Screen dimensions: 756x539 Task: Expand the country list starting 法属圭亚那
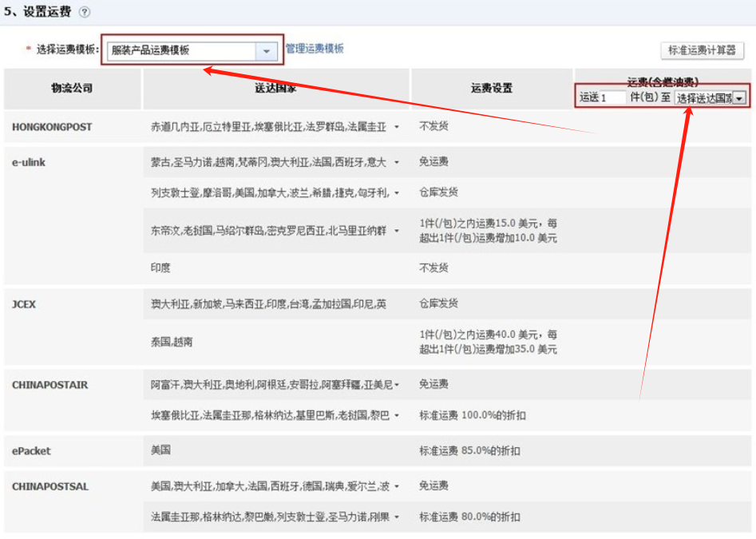pyautogui.click(x=397, y=516)
